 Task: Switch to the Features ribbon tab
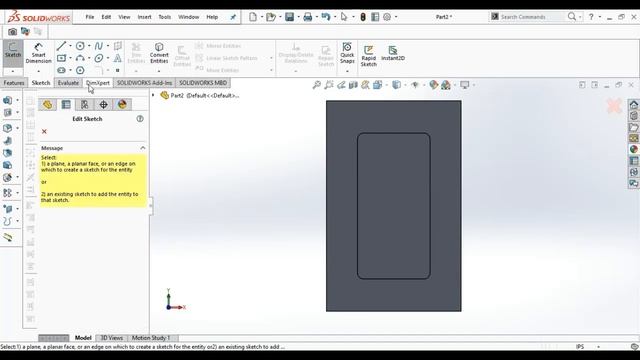(14, 83)
